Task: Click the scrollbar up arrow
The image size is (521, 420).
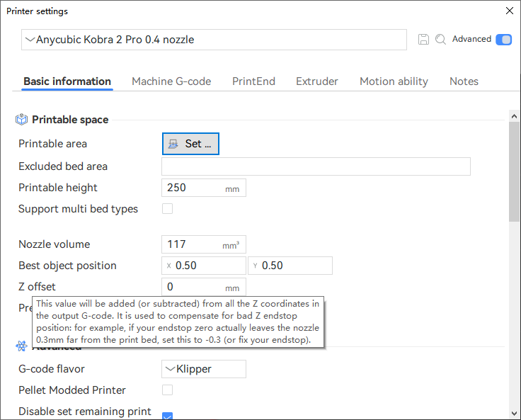Action: click(x=514, y=116)
